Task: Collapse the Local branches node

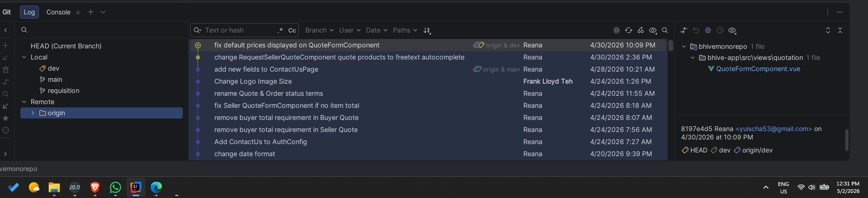Action: pyautogui.click(x=24, y=57)
